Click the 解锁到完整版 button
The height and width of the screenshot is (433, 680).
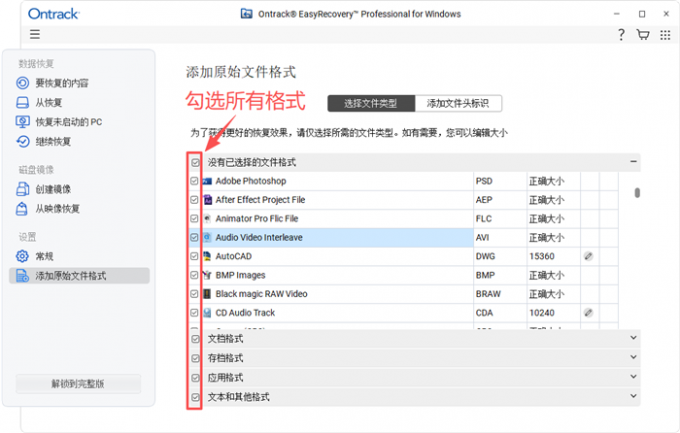click(x=78, y=384)
